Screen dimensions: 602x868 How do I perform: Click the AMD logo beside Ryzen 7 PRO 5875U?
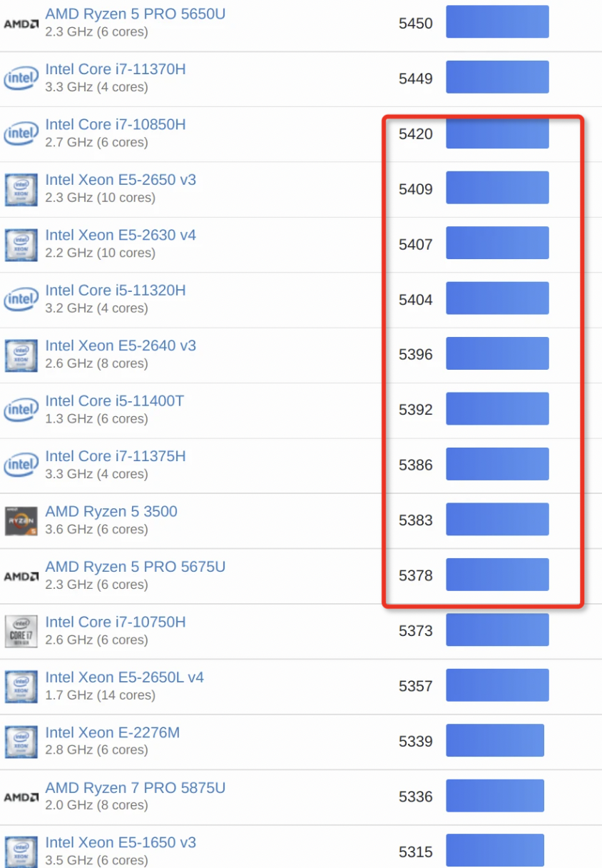coord(21,797)
